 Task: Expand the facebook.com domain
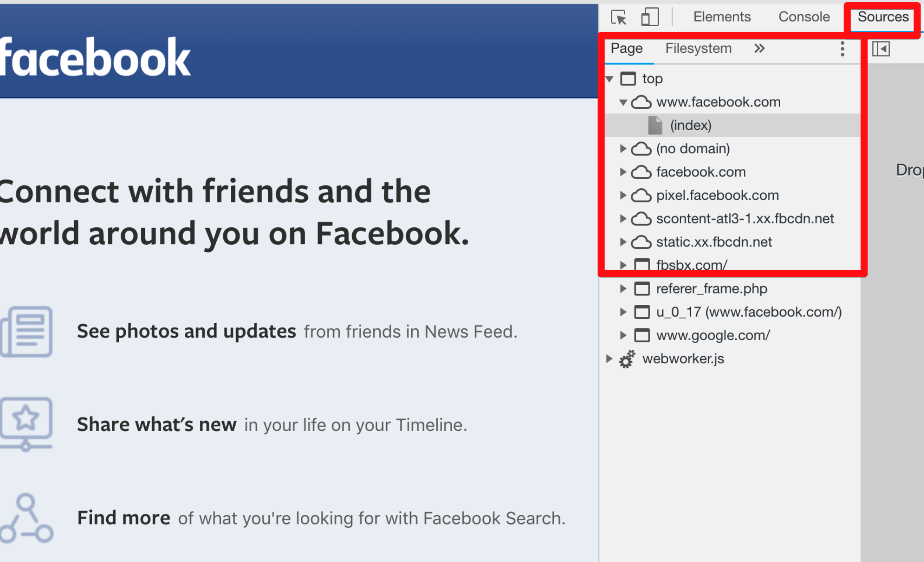623,172
